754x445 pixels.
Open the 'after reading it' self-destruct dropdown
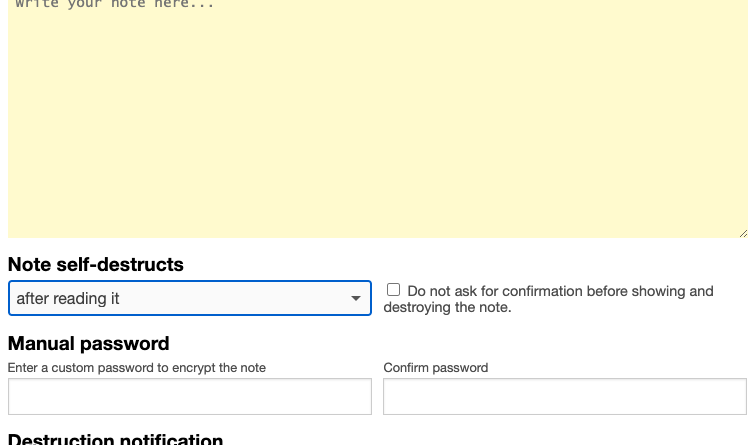[189, 298]
